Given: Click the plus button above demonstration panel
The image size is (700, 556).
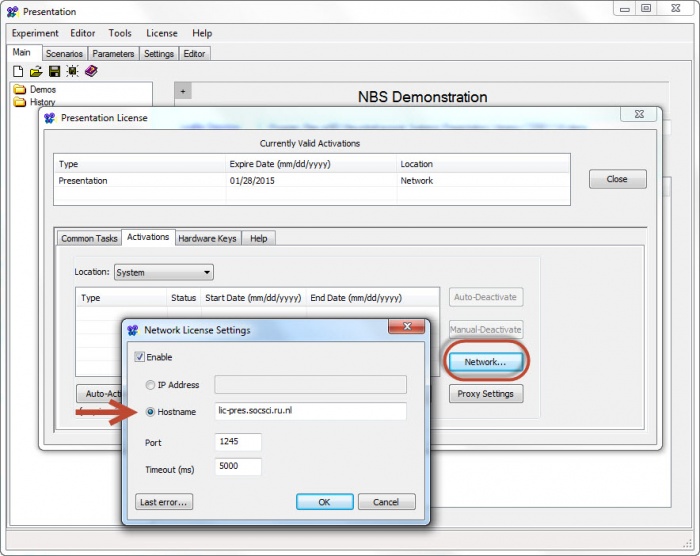Looking at the screenshot, I should pos(183,91).
